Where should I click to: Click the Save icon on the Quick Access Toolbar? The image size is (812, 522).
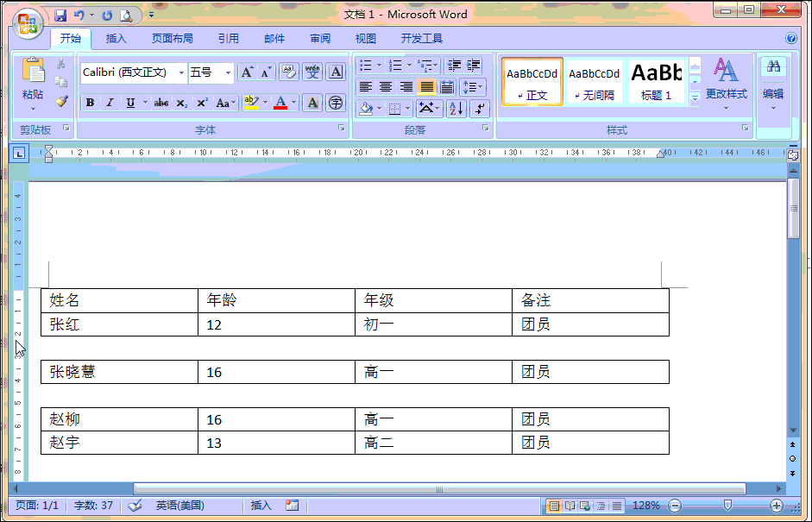click(x=60, y=15)
